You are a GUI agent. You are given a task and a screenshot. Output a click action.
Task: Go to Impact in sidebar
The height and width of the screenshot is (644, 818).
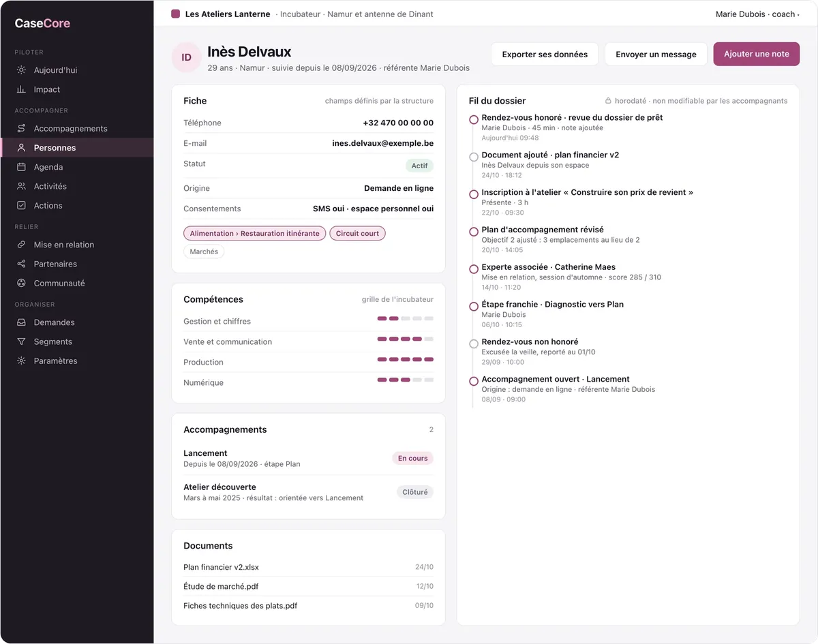point(77,89)
